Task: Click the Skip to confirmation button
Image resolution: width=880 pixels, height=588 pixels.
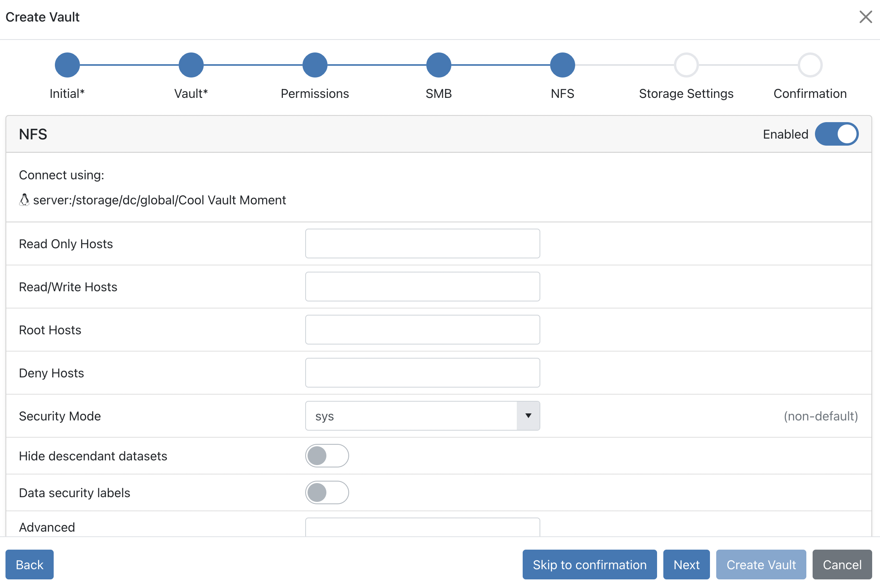Action: tap(589, 565)
